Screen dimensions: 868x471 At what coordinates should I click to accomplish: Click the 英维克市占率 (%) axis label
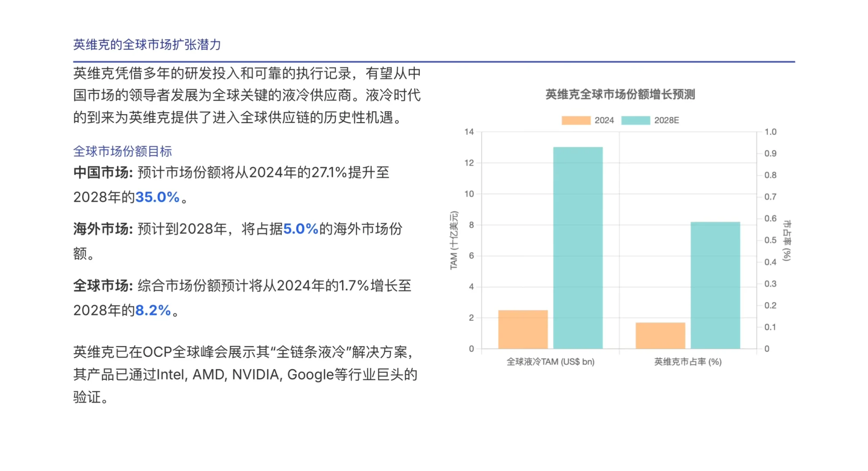(687, 362)
